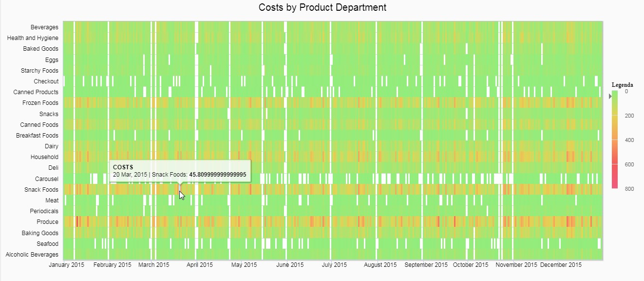The height and width of the screenshot is (281, 644).
Task: Click the Breakfast Foods label
Action: tap(37, 136)
